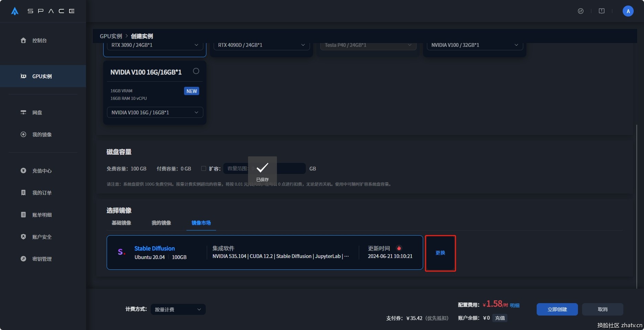Open the 明细 cost details link
Image resolution: width=644 pixels, height=330 pixels.
tap(515, 305)
